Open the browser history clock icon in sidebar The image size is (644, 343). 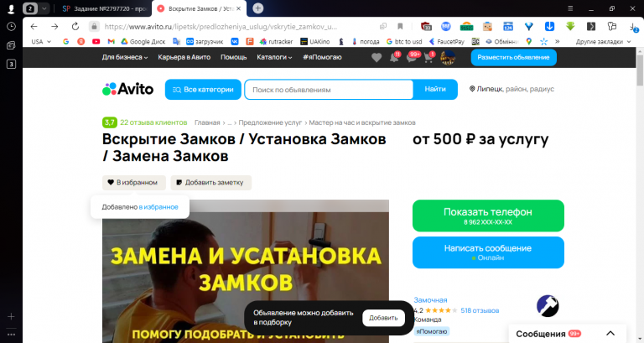point(11,27)
